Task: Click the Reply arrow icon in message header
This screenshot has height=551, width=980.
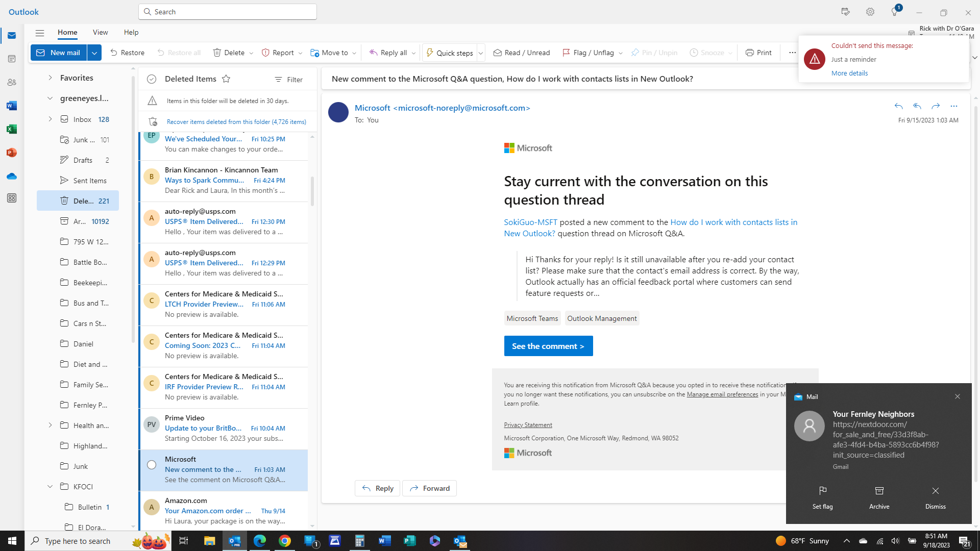Action: coord(899,106)
